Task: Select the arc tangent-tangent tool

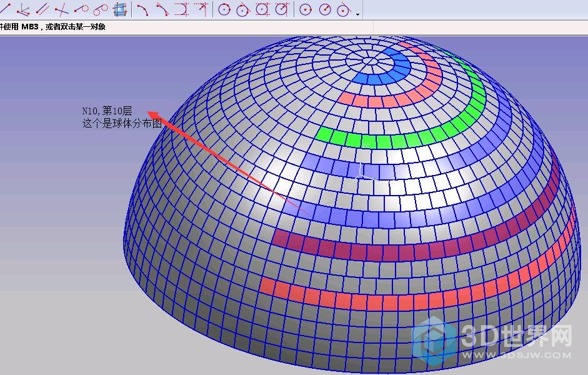Action: (x=181, y=9)
